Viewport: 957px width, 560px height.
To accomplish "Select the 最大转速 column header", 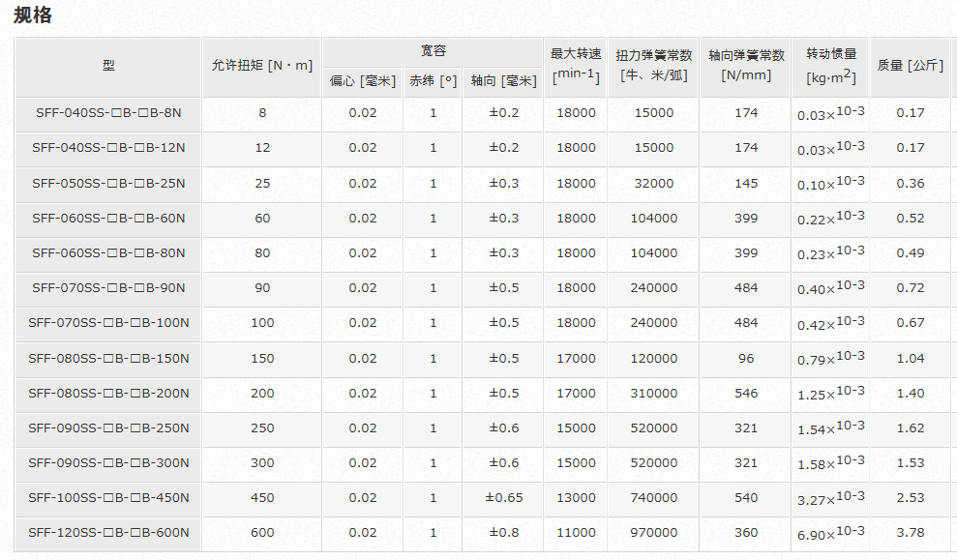I will click(x=576, y=65).
